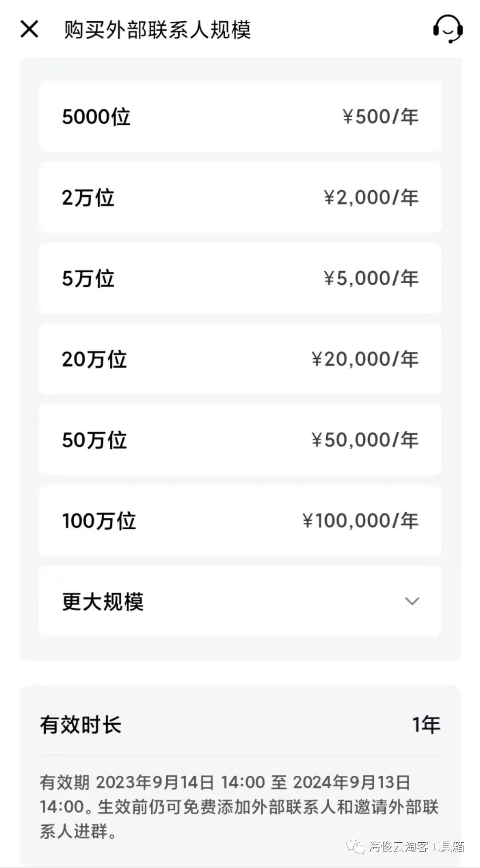Tap the ¥5,000/年 price
480x868 pixels.
(x=371, y=278)
